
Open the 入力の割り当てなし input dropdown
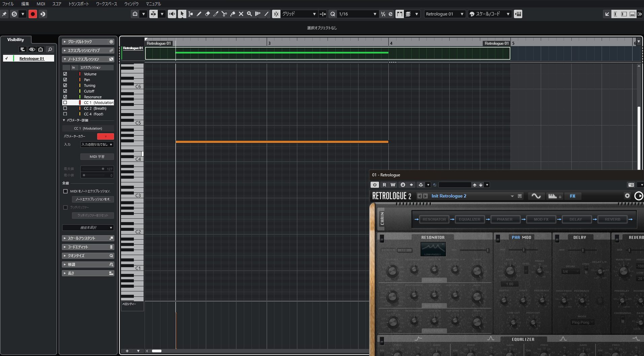point(97,144)
